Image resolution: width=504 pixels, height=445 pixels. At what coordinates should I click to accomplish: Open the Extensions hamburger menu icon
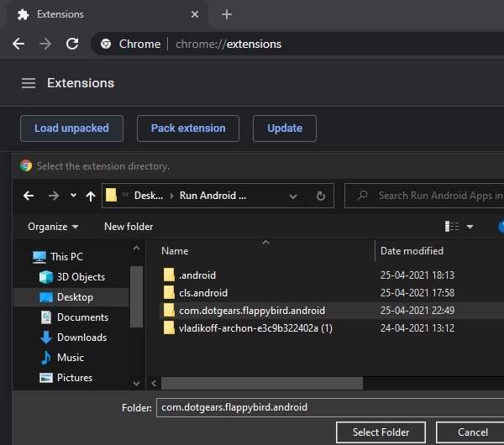coord(29,83)
